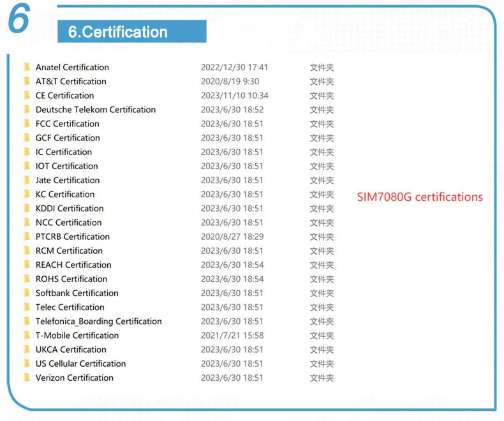Select the REACH Certification folder name
The width and height of the screenshot is (504, 421).
(73, 265)
